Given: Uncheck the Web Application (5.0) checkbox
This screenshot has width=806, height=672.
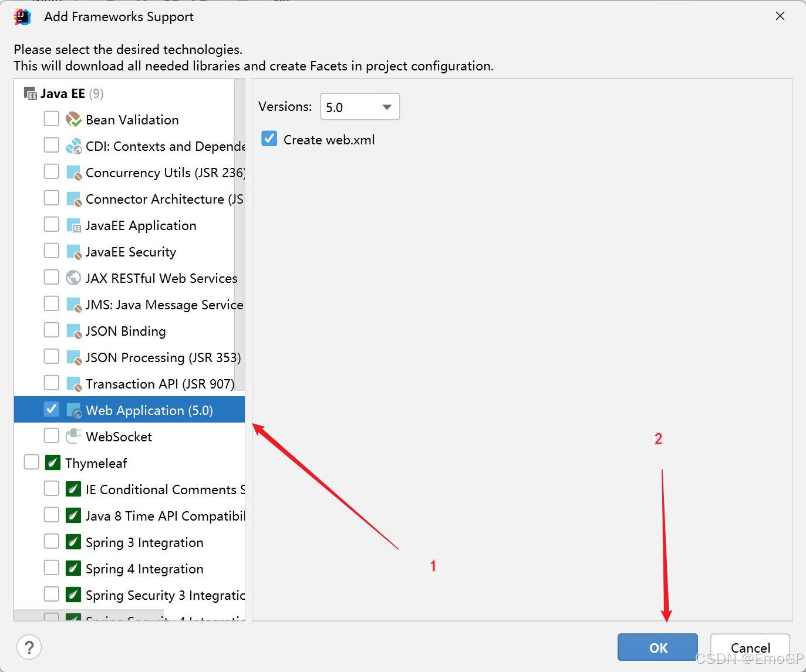Looking at the screenshot, I should point(52,409).
